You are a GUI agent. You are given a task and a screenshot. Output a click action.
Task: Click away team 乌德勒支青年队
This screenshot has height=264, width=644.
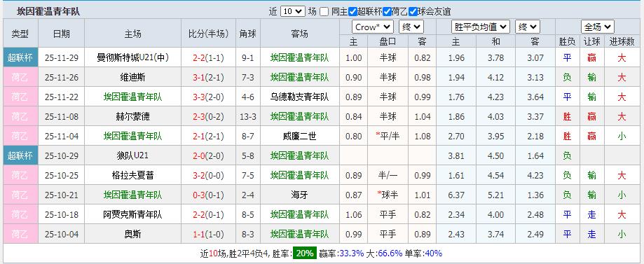pyautogui.click(x=300, y=97)
